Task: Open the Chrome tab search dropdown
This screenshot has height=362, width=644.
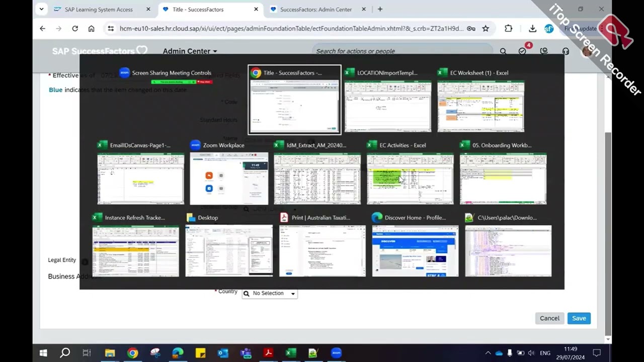Action: click(42, 9)
